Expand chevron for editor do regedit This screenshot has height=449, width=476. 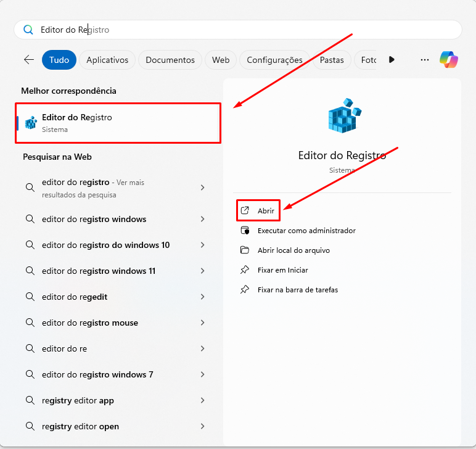pyautogui.click(x=202, y=297)
